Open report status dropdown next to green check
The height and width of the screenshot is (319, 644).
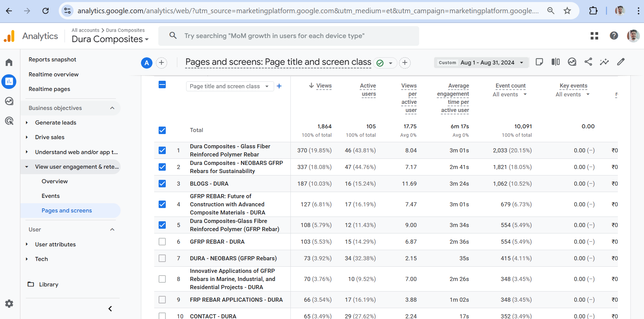click(x=391, y=63)
